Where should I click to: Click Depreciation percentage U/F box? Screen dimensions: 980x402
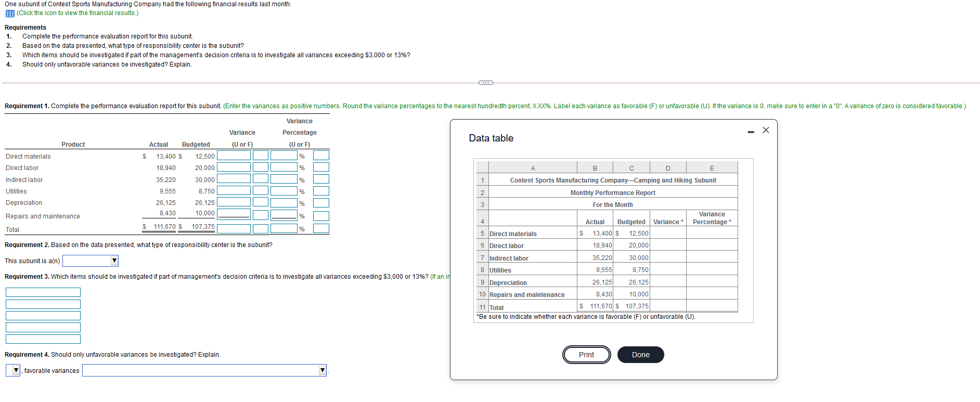coord(321,203)
